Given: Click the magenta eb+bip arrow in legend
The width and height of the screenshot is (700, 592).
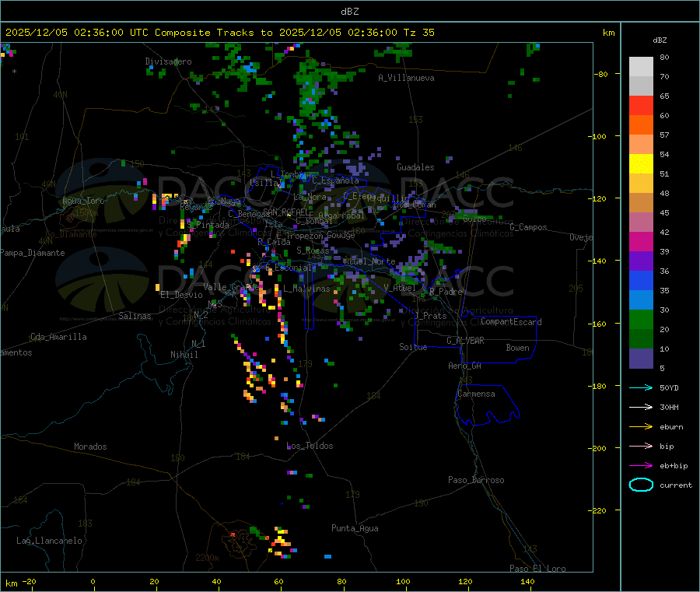Looking at the screenshot, I should tap(641, 466).
